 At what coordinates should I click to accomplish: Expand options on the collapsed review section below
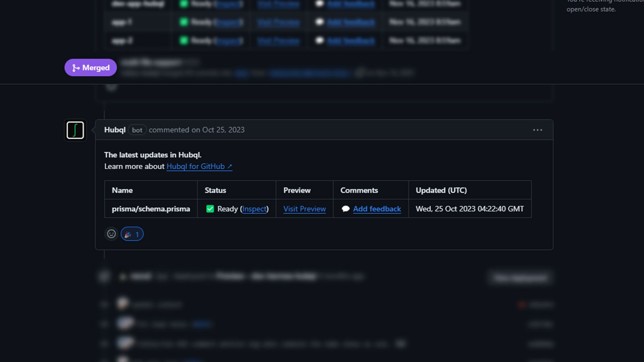click(x=520, y=277)
